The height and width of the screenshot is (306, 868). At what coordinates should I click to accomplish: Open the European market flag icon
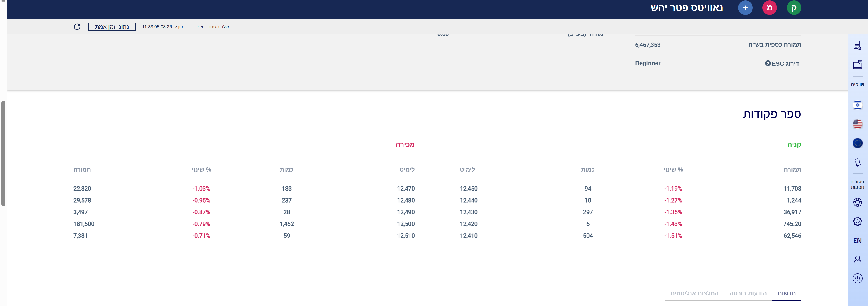coord(857,143)
